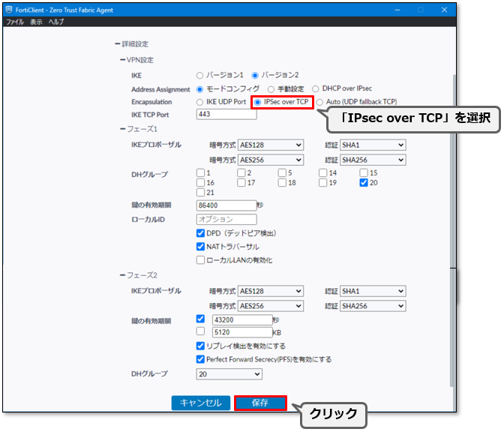This screenshot has height=435, width=504.
Task: Open the ヘルプ menu
Action: point(56,22)
